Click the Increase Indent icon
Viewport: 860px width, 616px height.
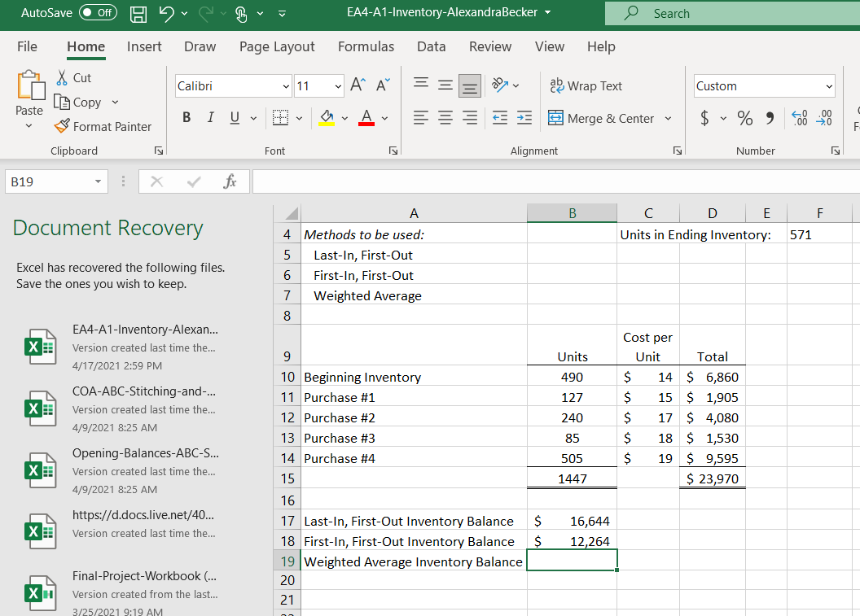[525, 119]
